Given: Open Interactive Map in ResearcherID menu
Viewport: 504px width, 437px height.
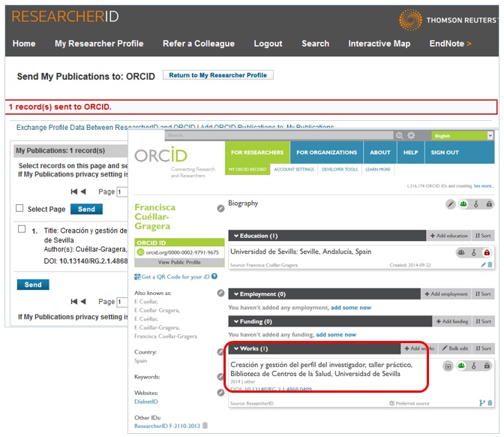Looking at the screenshot, I should [x=379, y=44].
